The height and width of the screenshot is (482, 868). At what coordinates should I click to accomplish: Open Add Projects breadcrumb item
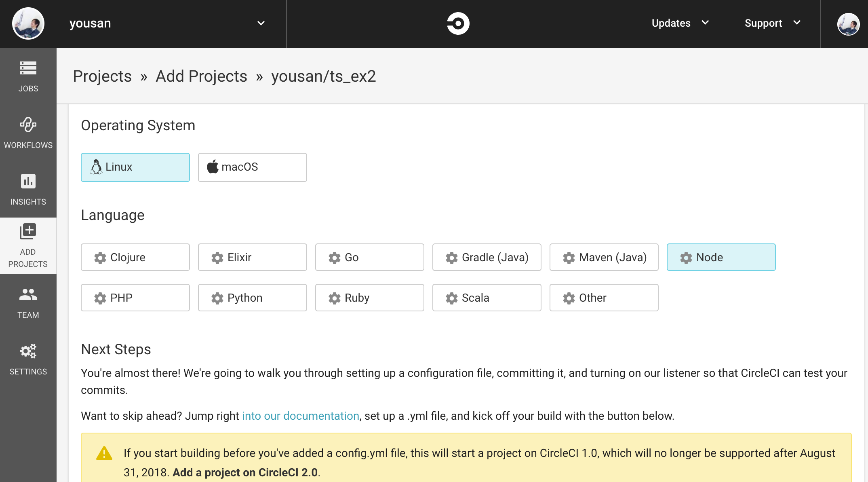201,76
